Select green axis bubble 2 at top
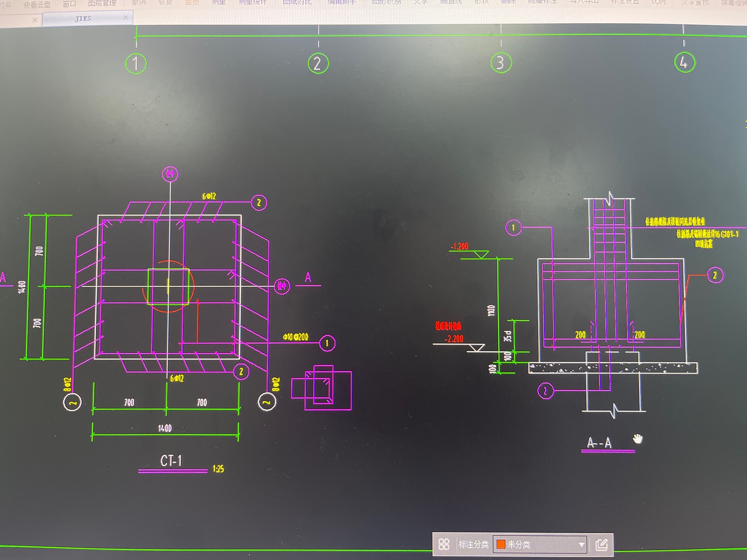This screenshot has height=560, width=747. coord(318,64)
